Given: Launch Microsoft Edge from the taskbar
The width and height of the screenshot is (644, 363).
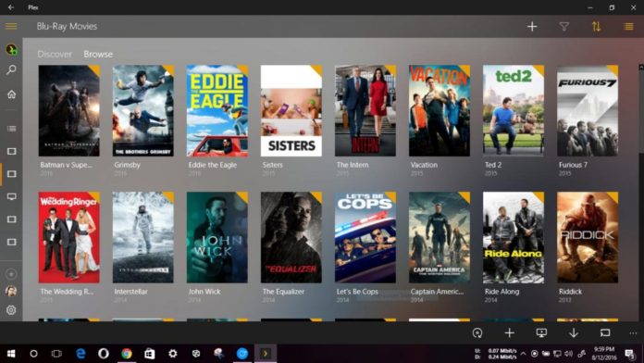Looking at the screenshot, I should tap(80, 354).
